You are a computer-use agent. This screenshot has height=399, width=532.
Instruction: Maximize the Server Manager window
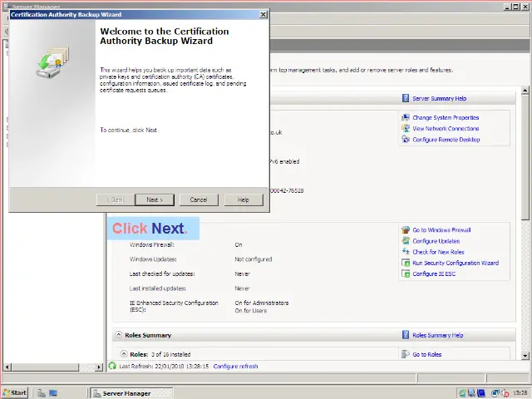tap(515, 7)
